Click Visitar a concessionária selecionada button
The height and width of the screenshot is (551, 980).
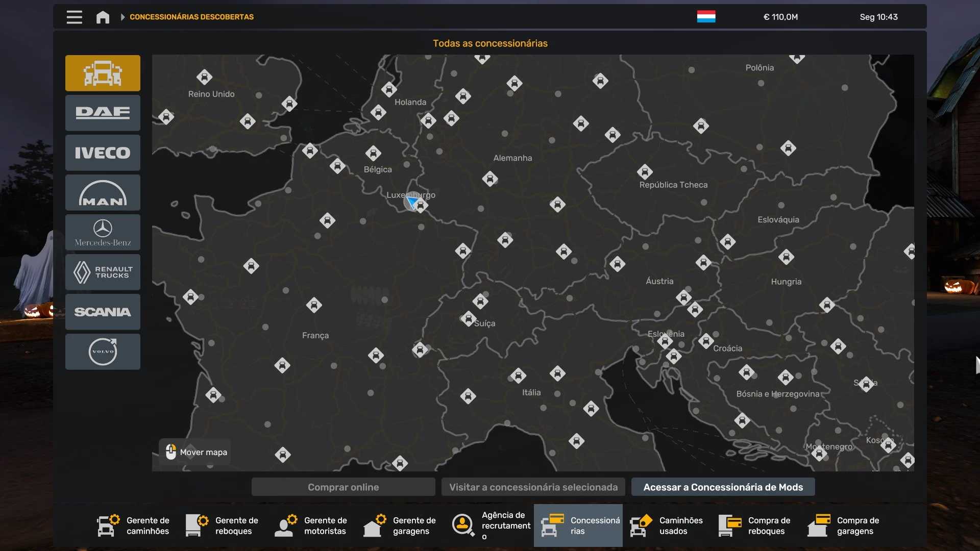click(533, 487)
